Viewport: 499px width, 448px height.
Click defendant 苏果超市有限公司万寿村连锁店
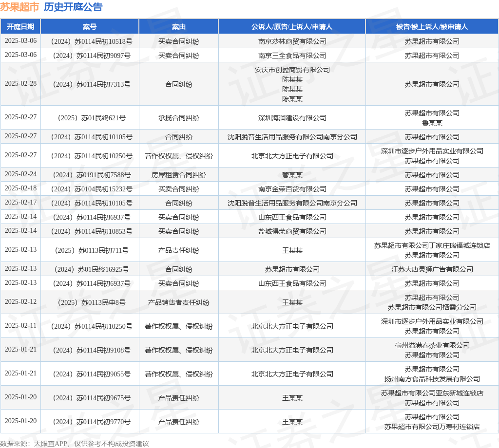coord(432,427)
